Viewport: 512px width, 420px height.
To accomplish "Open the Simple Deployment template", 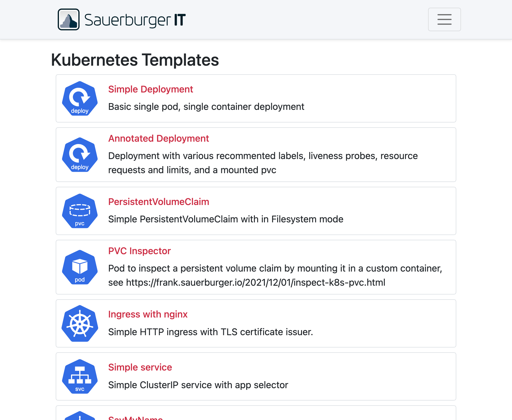I will [151, 89].
